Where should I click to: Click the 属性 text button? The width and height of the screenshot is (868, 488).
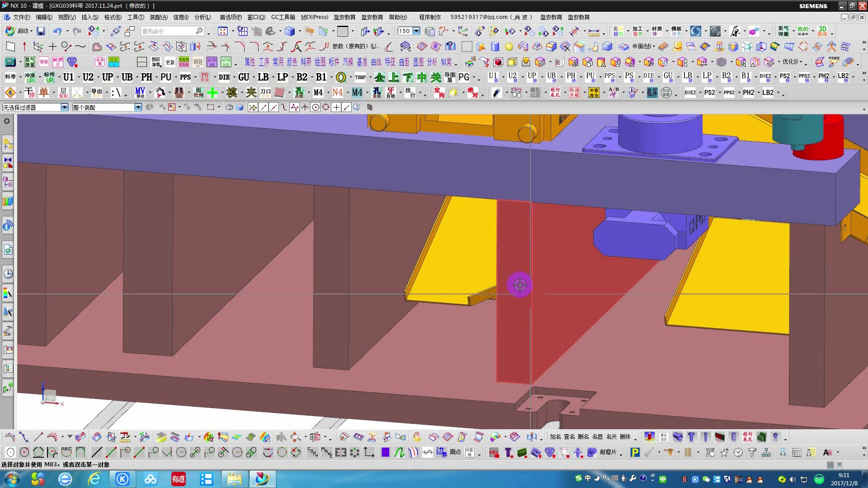250,62
